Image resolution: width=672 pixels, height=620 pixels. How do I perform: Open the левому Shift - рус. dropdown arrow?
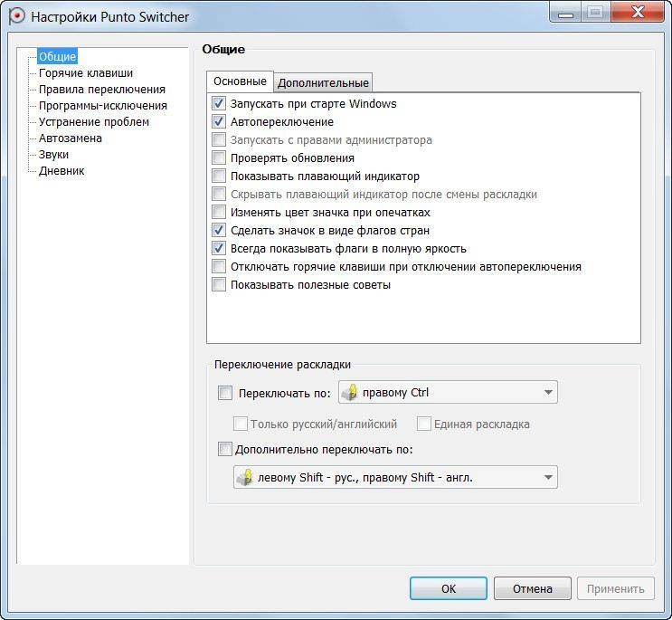pos(548,477)
